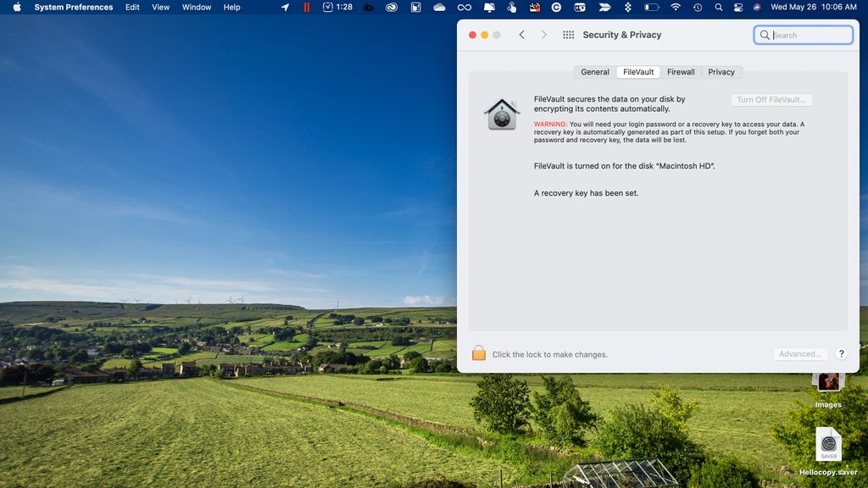The image size is (868, 488).
Task: Click the padlock to make changes
Action: pos(481,353)
